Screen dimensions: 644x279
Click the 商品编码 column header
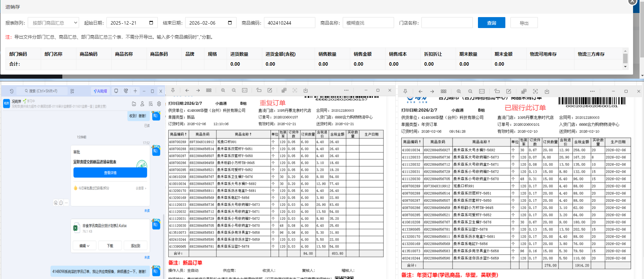point(88,54)
